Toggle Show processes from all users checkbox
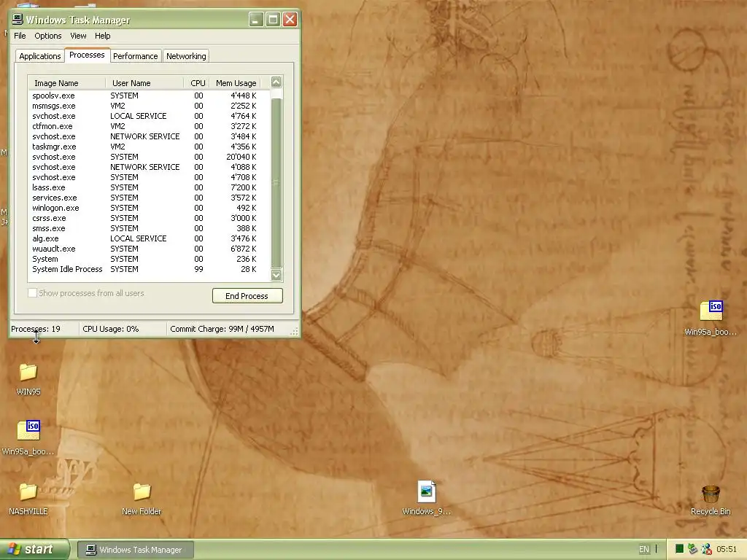This screenshot has height=560, width=747. [32, 293]
